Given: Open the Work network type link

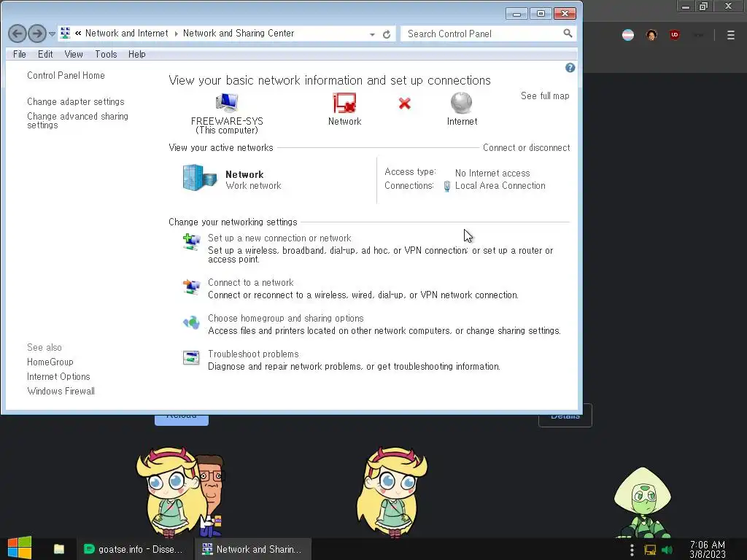Looking at the screenshot, I should tap(253, 186).
